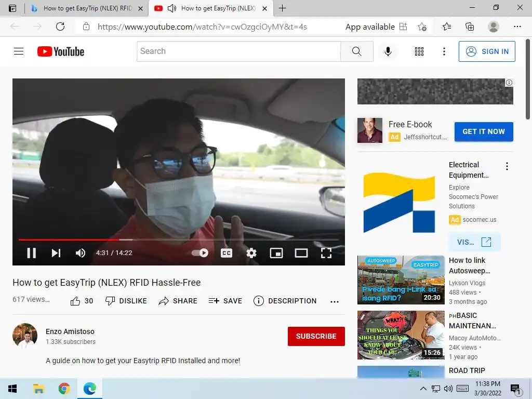Show hidden system tray icons
The image size is (532, 399).
coord(423,389)
